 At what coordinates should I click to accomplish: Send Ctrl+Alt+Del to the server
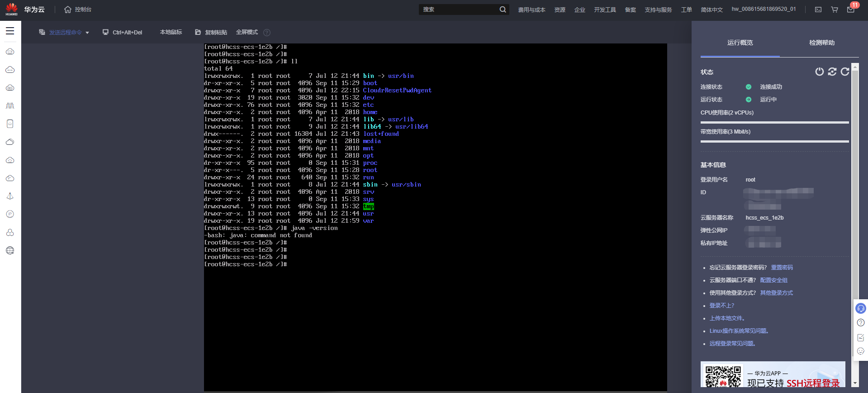tap(122, 33)
